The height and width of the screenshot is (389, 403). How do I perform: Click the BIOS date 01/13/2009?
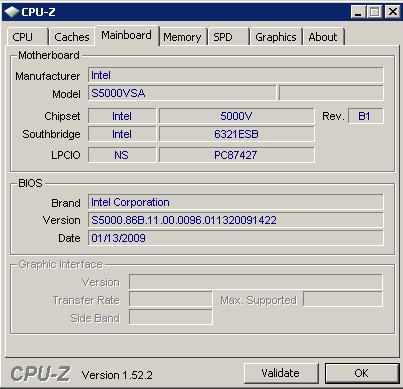click(x=236, y=238)
